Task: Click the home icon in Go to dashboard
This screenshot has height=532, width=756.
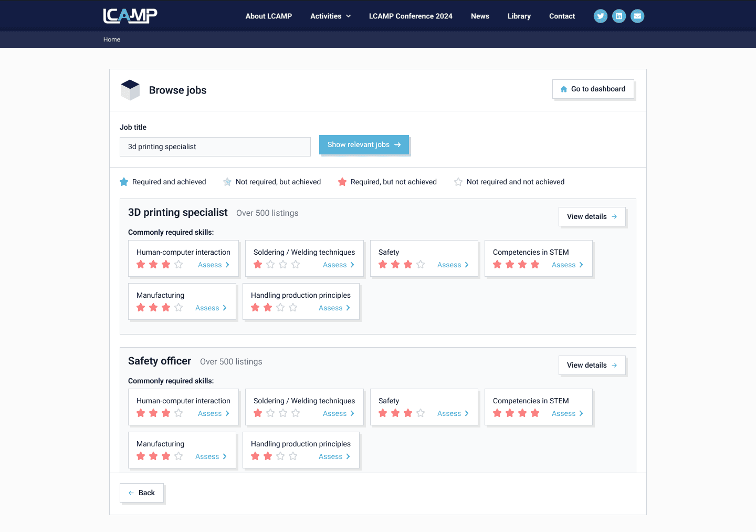Action: click(x=564, y=89)
